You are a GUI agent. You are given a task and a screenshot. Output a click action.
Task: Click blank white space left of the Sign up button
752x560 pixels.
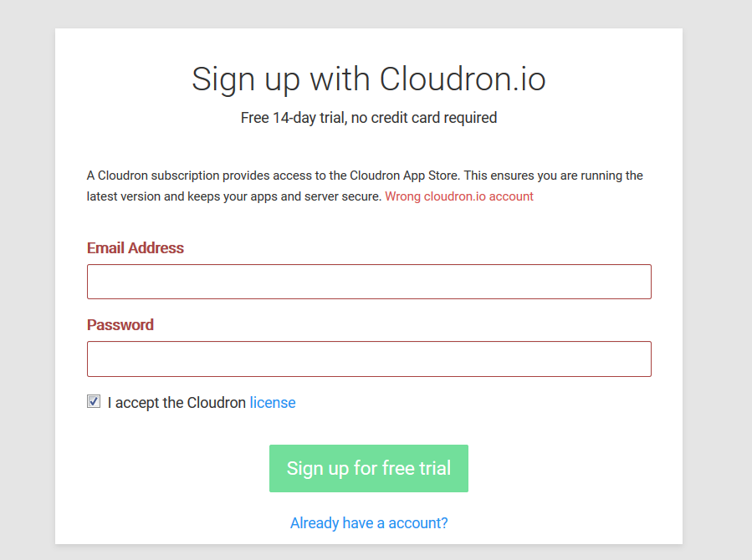pos(167,468)
